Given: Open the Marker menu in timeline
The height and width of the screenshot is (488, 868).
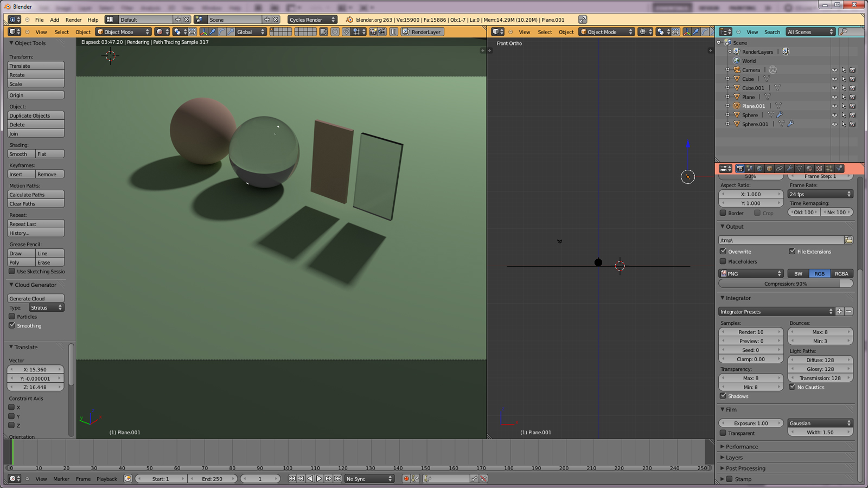Looking at the screenshot, I should click(61, 479).
